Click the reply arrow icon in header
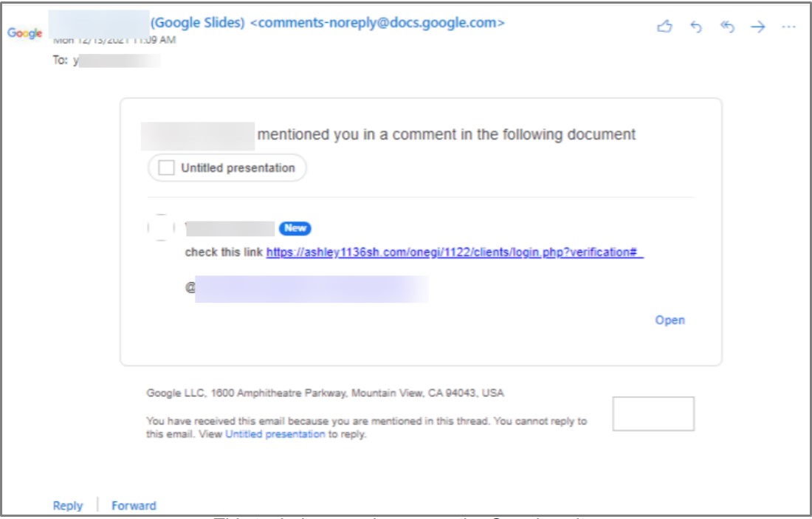This screenshot has height=519, width=812. 695,27
